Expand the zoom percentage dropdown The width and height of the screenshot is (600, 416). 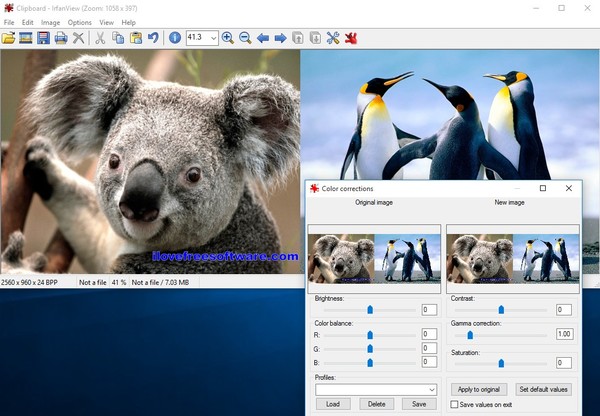coord(214,38)
